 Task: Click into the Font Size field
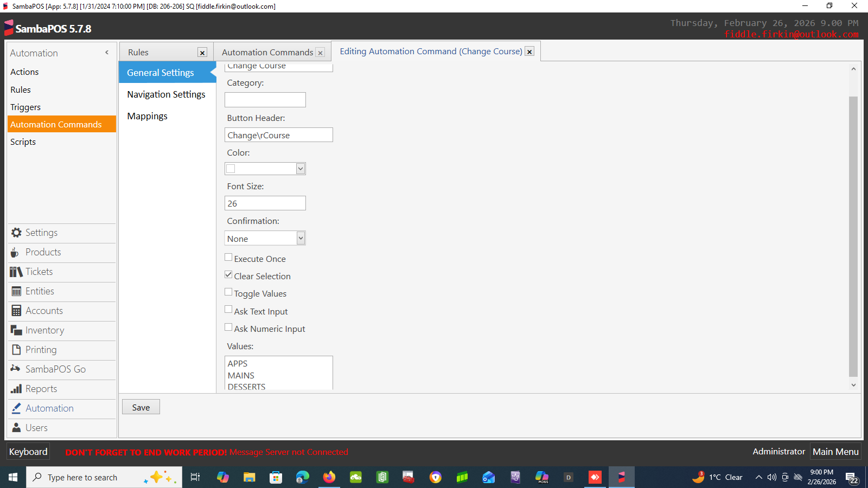pyautogui.click(x=265, y=203)
